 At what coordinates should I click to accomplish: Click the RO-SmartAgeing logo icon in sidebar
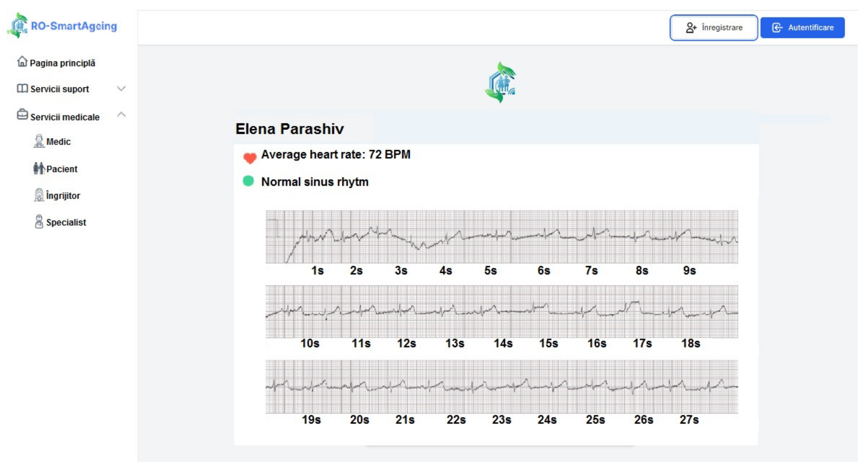pos(18,25)
